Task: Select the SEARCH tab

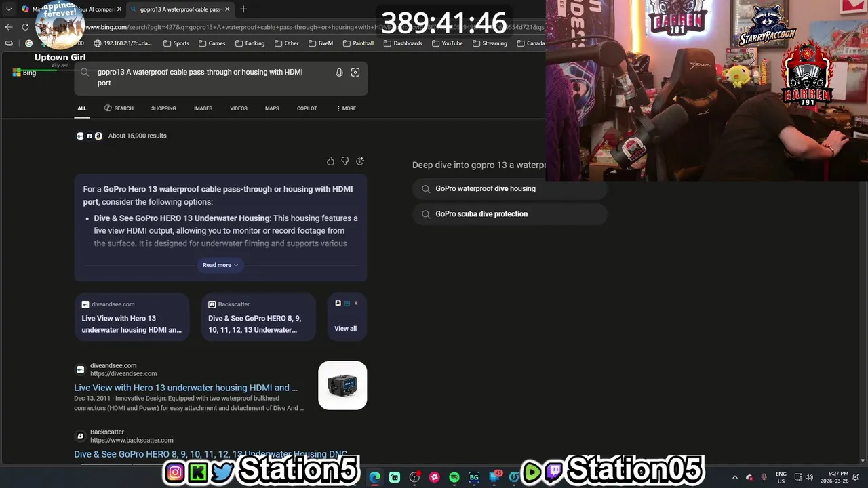Action: pos(119,108)
